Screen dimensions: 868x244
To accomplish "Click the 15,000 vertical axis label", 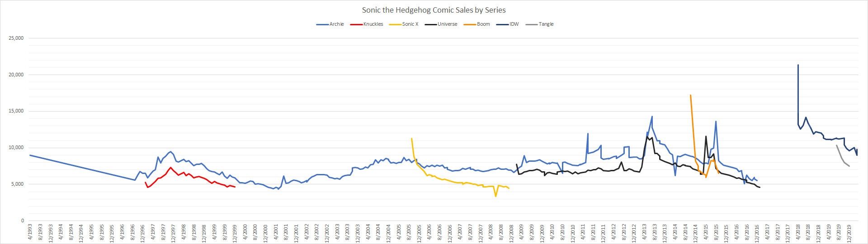I will [16, 111].
